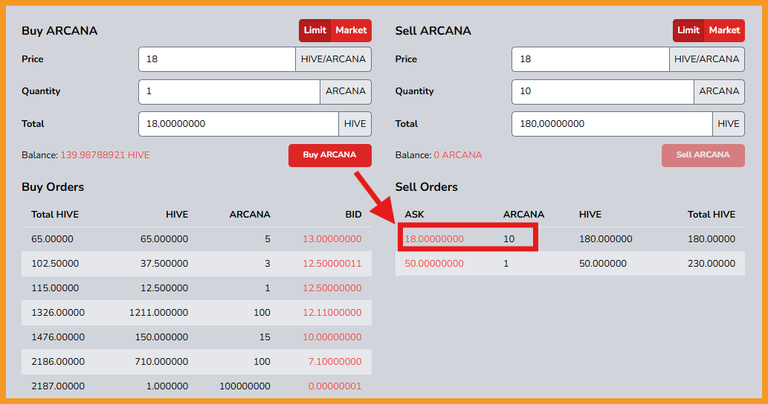Image resolution: width=768 pixels, height=404 pixels.
Task: Click the 115.00000 Total HIVE buy order cell
Action: point(55,288)
